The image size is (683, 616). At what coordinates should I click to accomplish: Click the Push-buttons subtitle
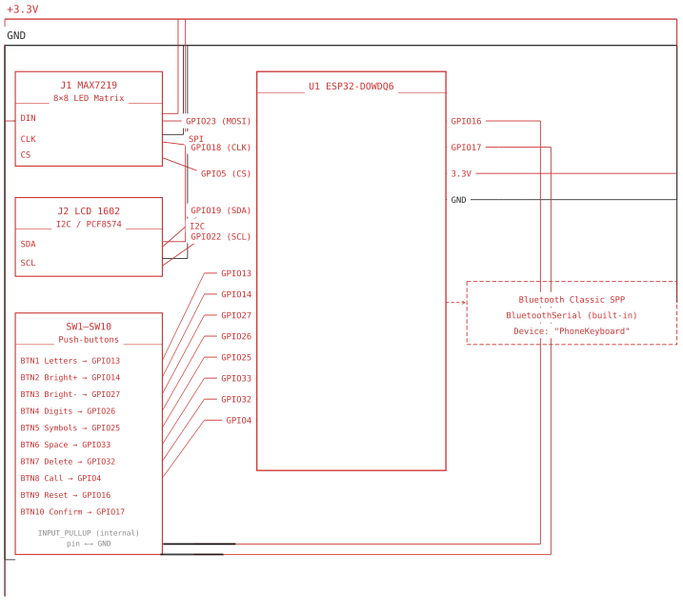click(x=89, y=339)
